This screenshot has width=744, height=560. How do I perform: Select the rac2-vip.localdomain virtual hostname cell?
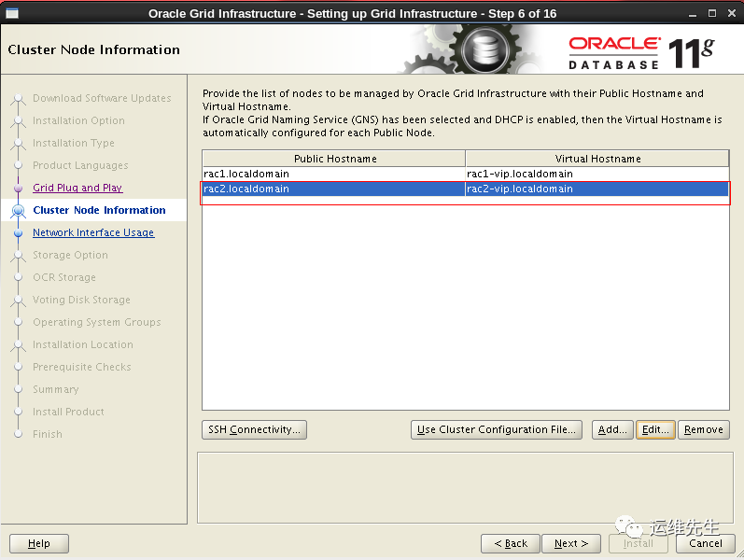[x=597, y=189]
